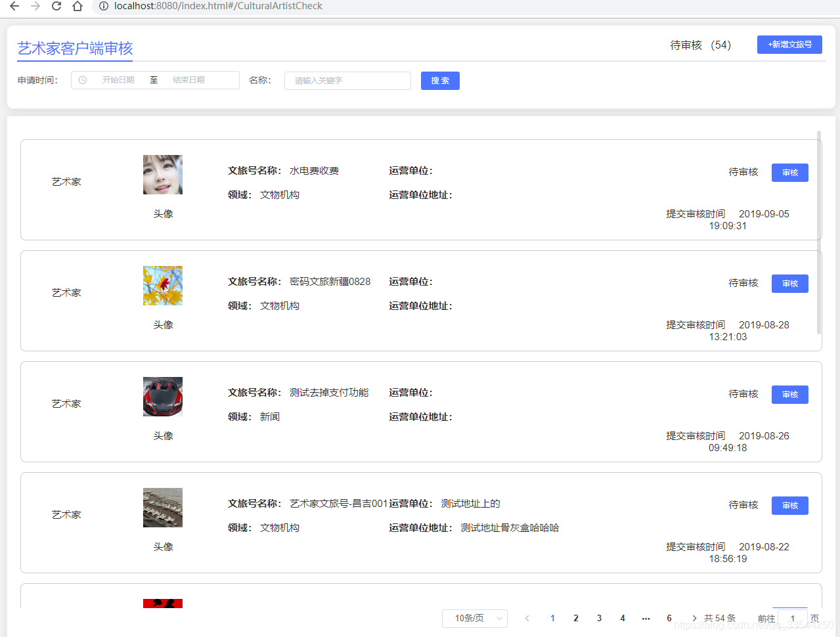Click 审核 for the 密码文旅新疆0828 entry
Screen dimensions: 840x637
(790, 284)
